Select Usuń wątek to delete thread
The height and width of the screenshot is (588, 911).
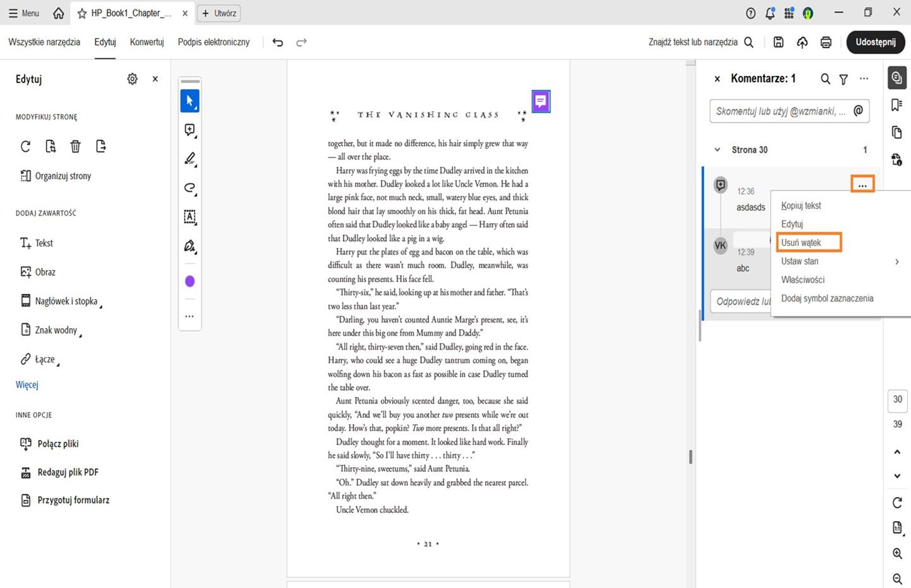tap(801, 243)
